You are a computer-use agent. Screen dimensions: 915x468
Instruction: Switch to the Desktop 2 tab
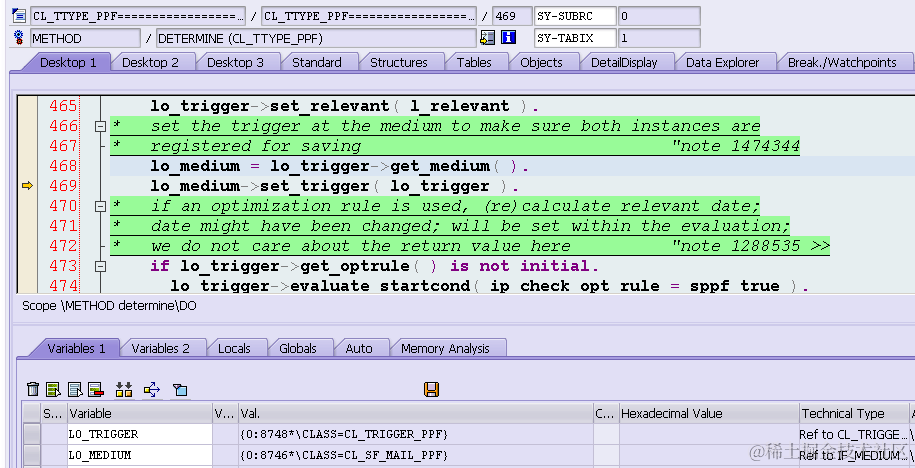coord(150,62)
